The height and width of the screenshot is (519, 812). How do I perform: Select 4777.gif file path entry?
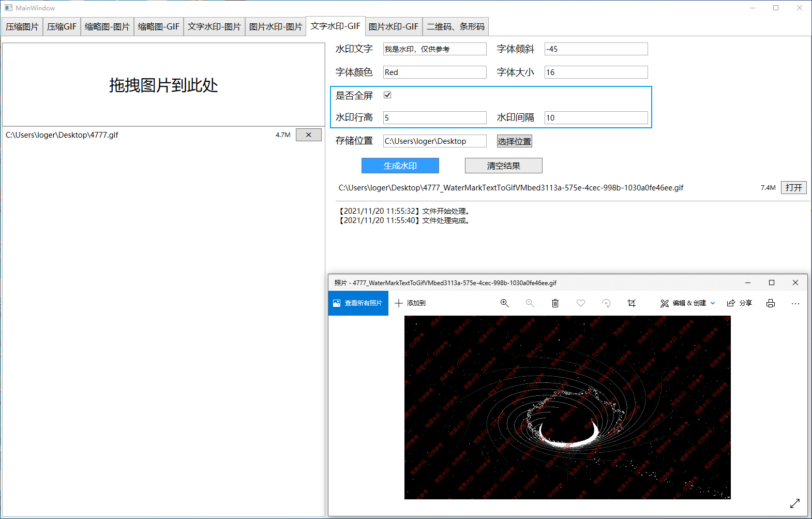point(62,135)
